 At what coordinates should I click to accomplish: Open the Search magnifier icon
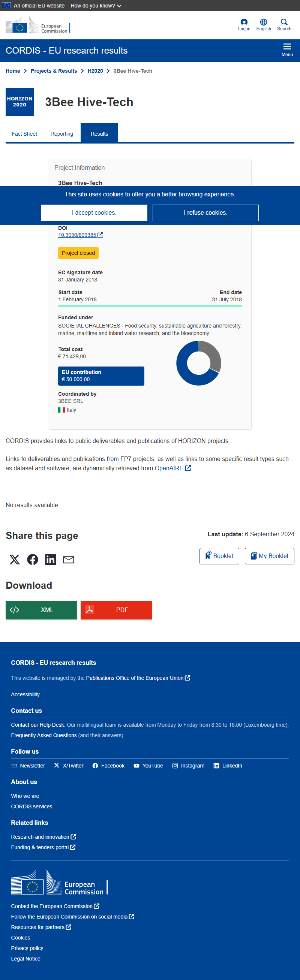pos(284,22)
